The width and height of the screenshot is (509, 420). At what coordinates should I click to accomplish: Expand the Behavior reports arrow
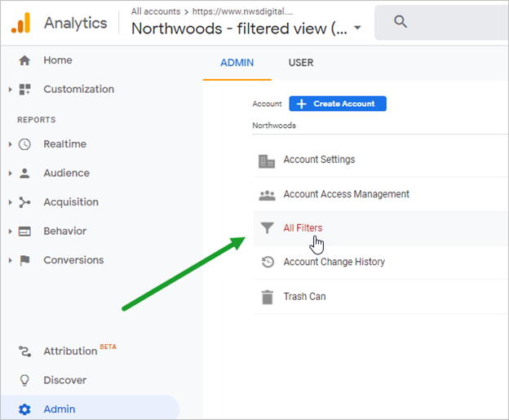pos(10,232)
